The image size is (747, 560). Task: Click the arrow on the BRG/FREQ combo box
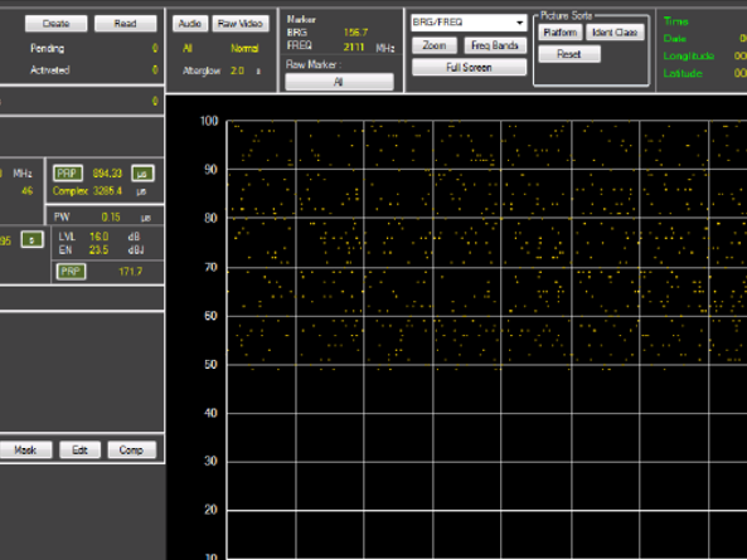519,23
